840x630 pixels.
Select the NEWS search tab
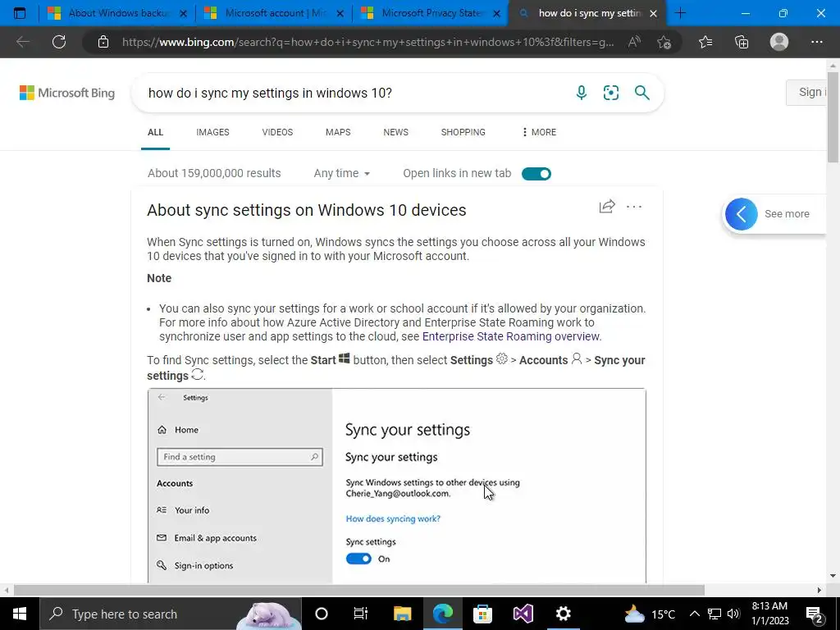[x=396, y=132]
